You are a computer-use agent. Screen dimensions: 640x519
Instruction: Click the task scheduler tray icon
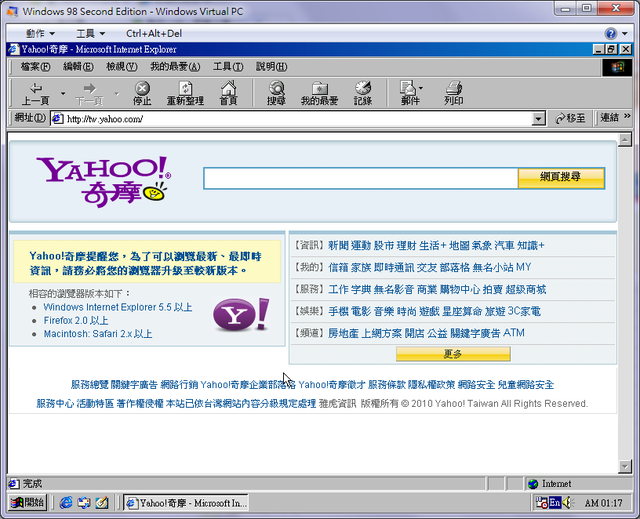(542, 503)
